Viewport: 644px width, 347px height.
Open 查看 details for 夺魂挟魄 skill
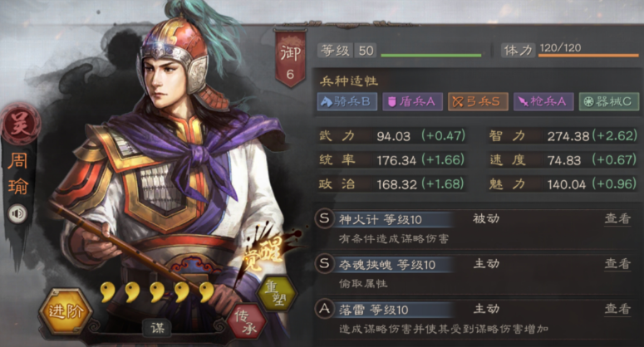pos(617,264)
